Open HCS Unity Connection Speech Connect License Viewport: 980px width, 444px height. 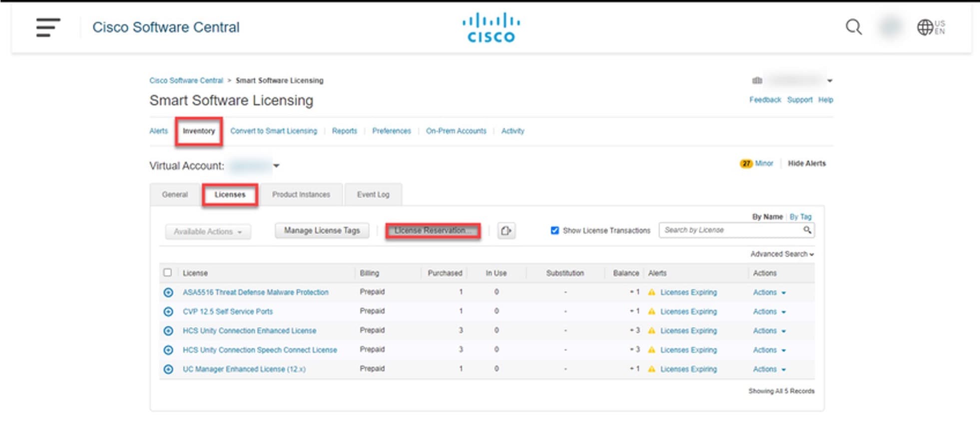click(260, 350)
